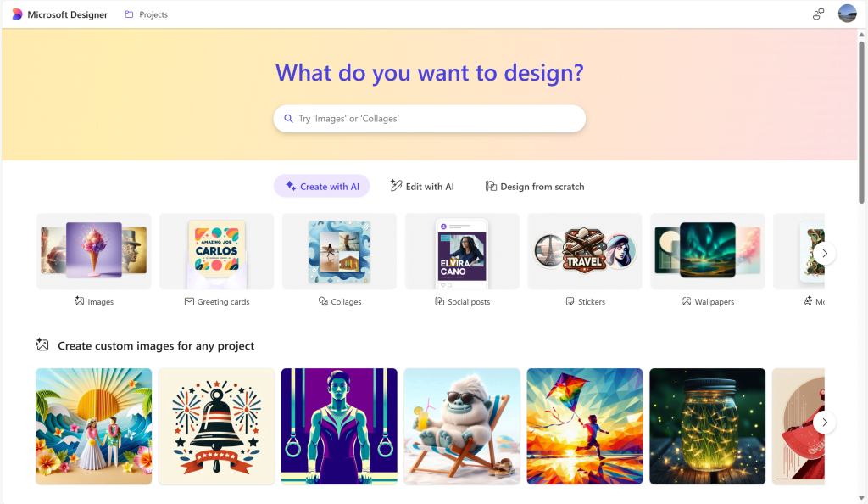The height and width of the screenshot is (504, 868).
Task: Open the share/connect icon beside the avatar
Action: [x=818, y=14]
